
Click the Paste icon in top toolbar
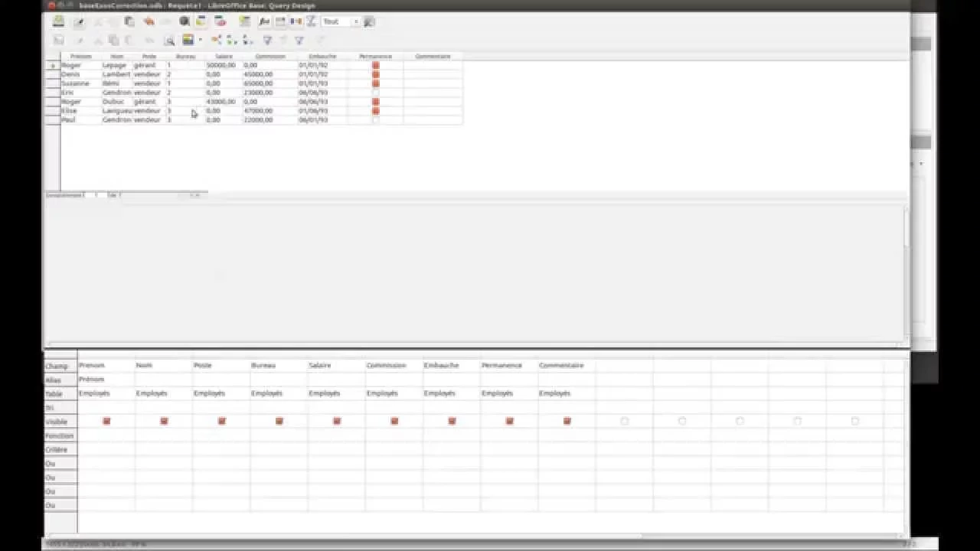(x=129, y=21)
